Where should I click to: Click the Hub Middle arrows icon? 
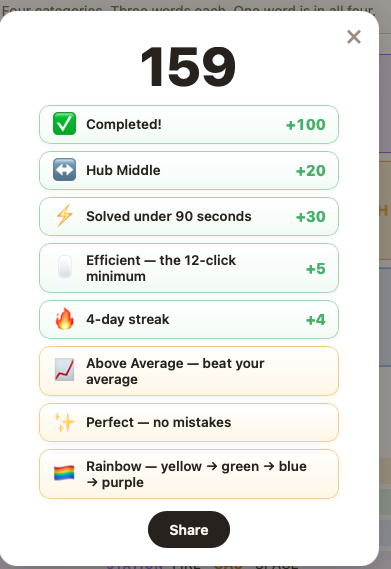tap(64, 170)
